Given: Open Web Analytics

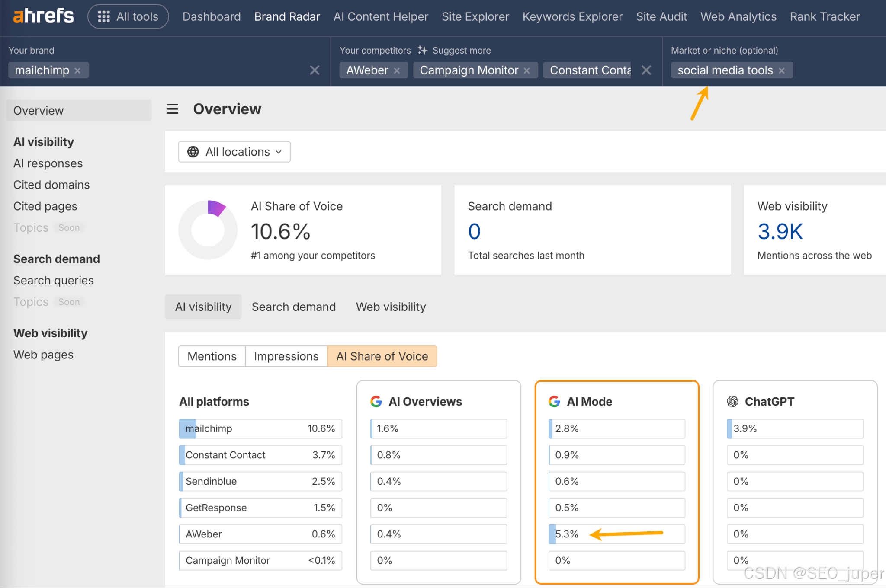Looking at the screenshot, I should (738, 16).
